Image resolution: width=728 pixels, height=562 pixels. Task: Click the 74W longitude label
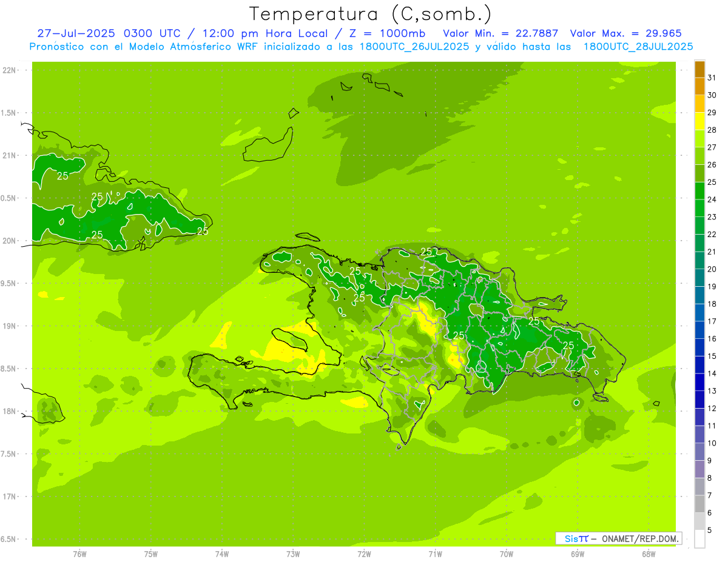coord(222,554)
